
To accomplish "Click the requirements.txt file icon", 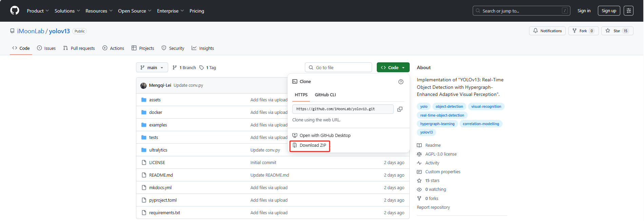I will pyautogui.click(x=144, y=213).
